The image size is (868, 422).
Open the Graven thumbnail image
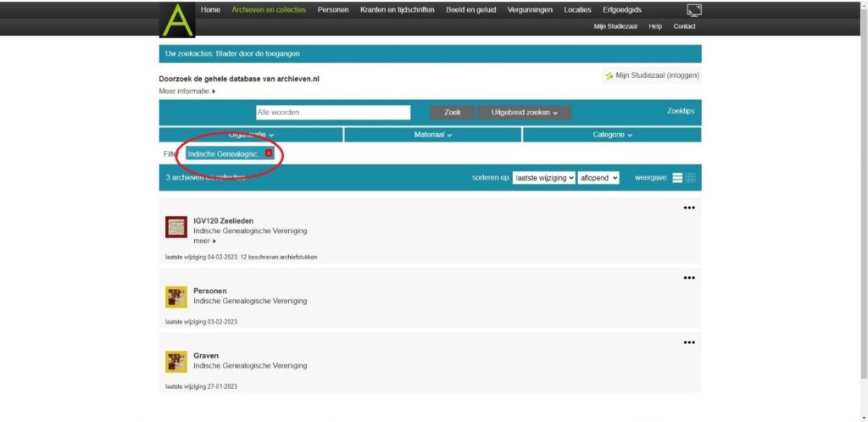(176, 362)
